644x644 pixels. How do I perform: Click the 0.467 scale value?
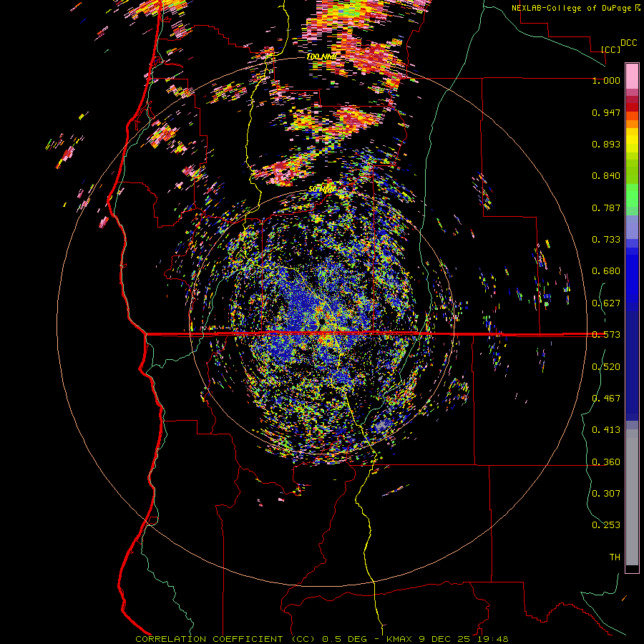(x=606, y=399)
